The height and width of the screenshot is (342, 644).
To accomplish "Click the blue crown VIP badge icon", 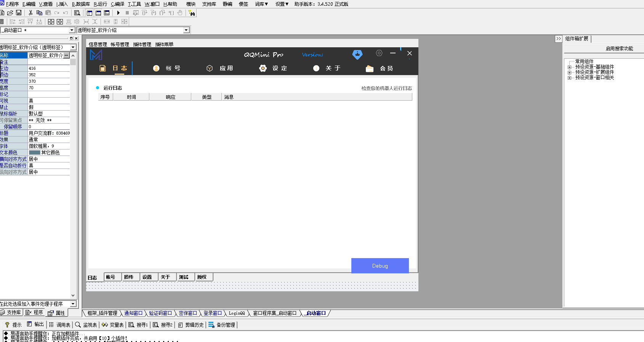I will point(357,55).
